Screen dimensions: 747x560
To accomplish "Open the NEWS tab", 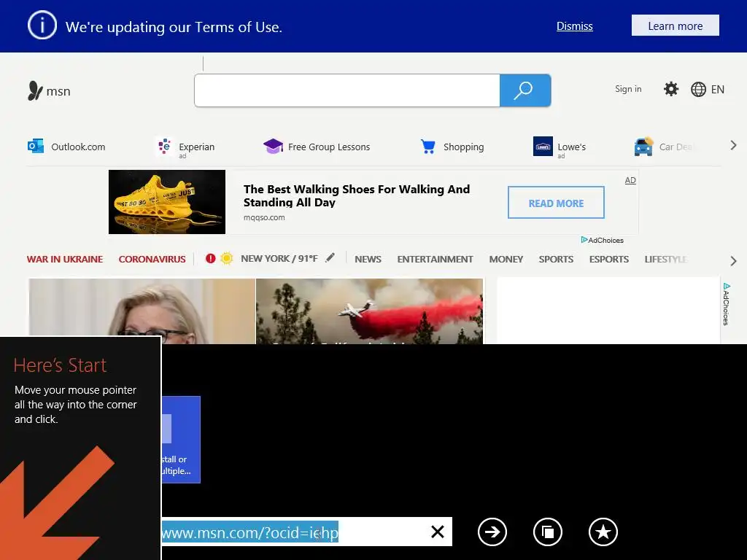I will pos(368,259).
